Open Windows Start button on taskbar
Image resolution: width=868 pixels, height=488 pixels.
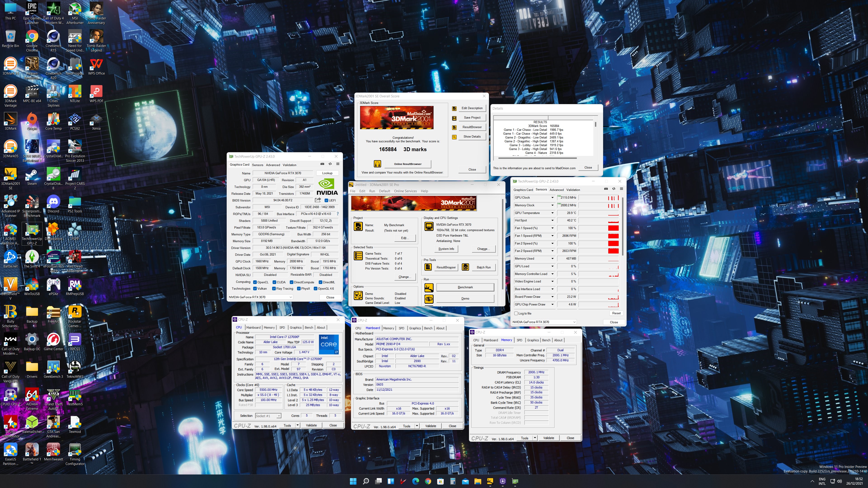(x=353, y=481)
